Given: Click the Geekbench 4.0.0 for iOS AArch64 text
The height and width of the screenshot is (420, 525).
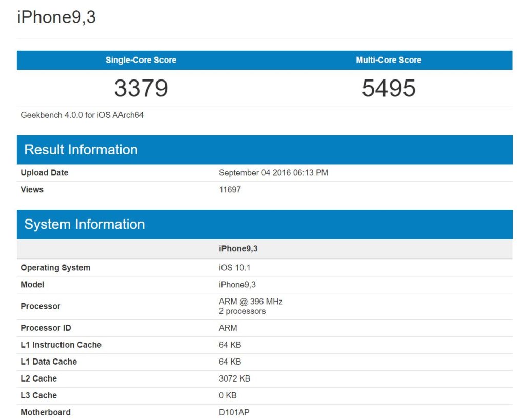Looking at the screenshot, I should (x=82, y=115).
